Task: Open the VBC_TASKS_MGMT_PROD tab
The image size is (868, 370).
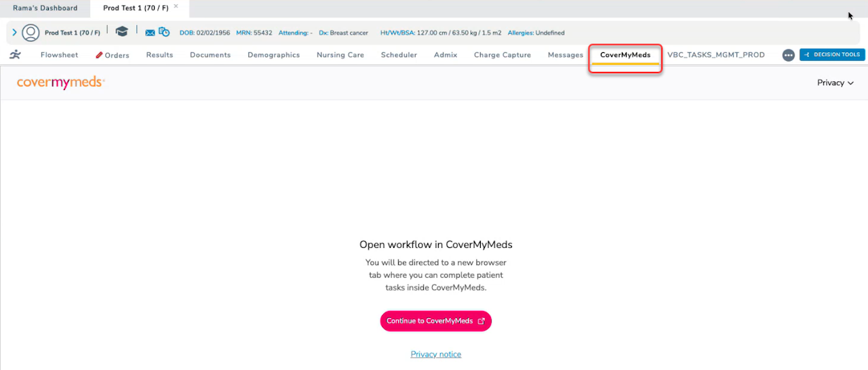Action: pyautogui.click(x=716, y=55)
